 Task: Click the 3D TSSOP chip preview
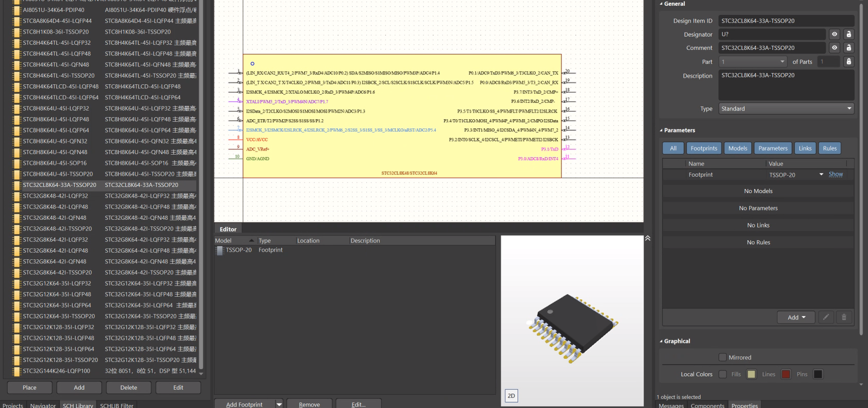(572, 328)
